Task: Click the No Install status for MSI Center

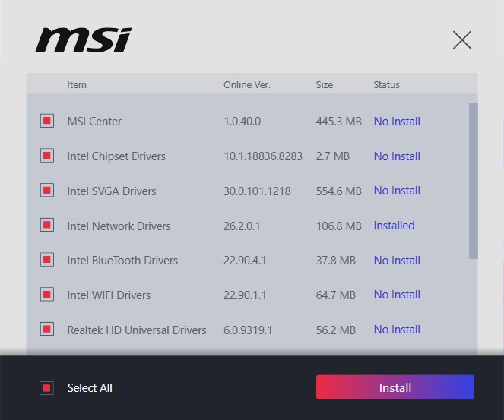Action: tap(397, 122)
